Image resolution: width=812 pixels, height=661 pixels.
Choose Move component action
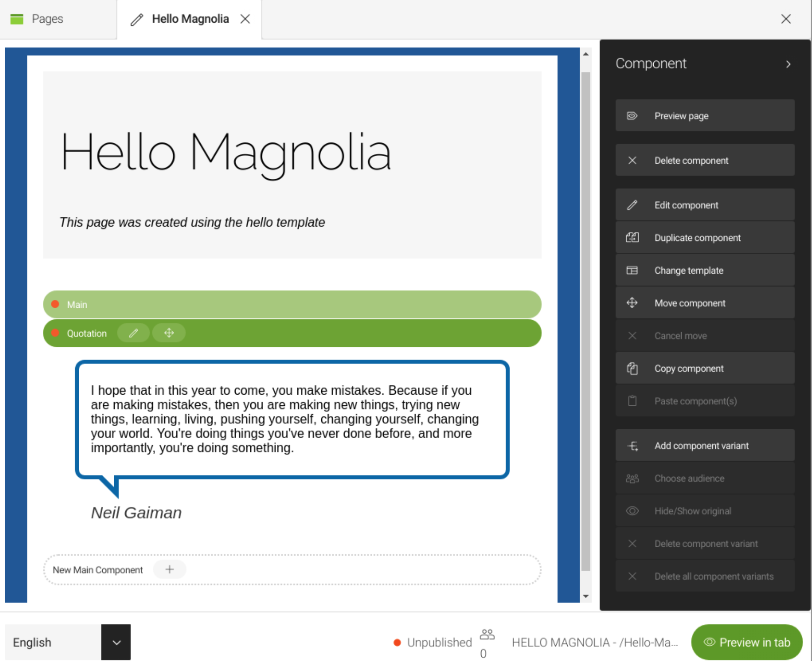point(705,303)
